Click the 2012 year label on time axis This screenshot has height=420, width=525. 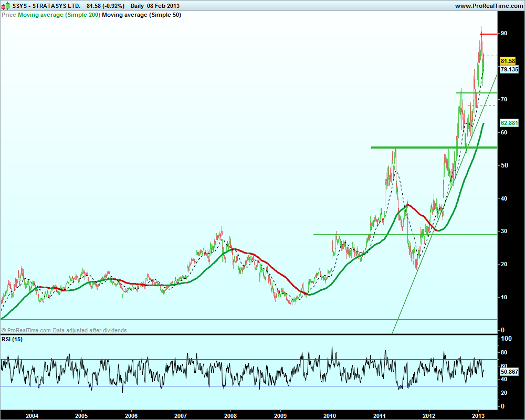point(429,416)
